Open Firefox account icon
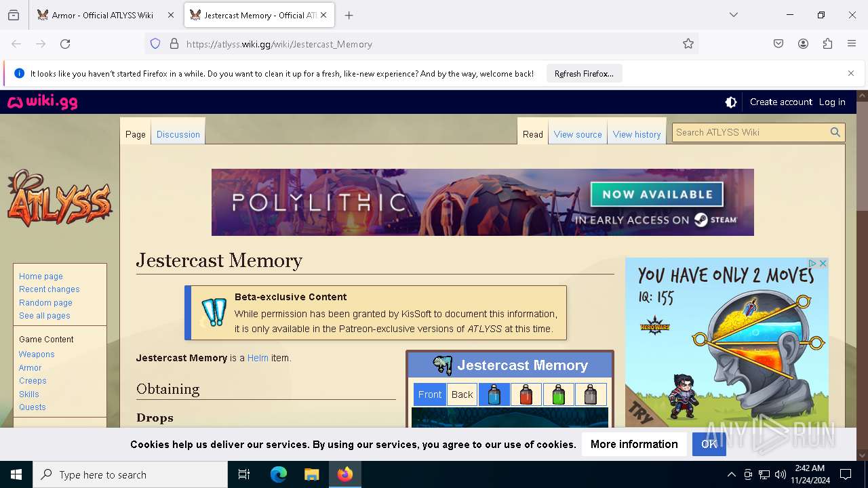The height and width of the screenshot is (488, 868). 803,44
